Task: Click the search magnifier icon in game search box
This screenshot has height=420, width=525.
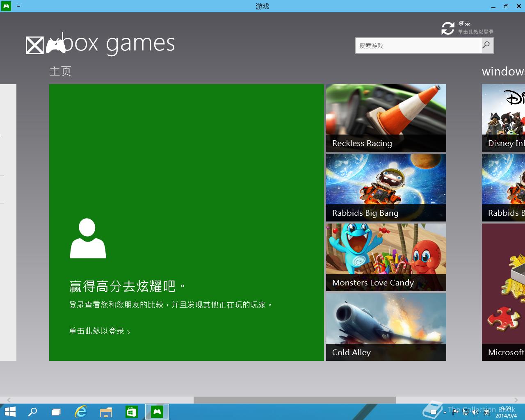Action: [487, 45]
